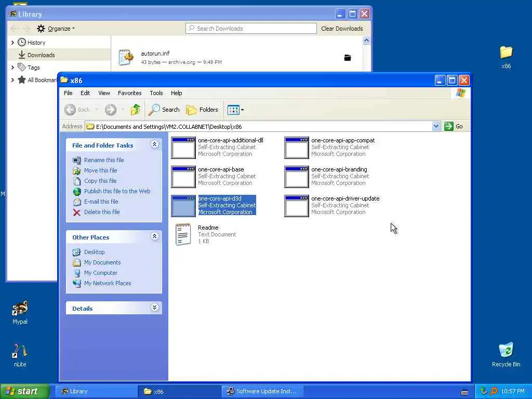Open Organize menu in Library window
The width and height of the screenshot is (532, 399).
(56, 29)
